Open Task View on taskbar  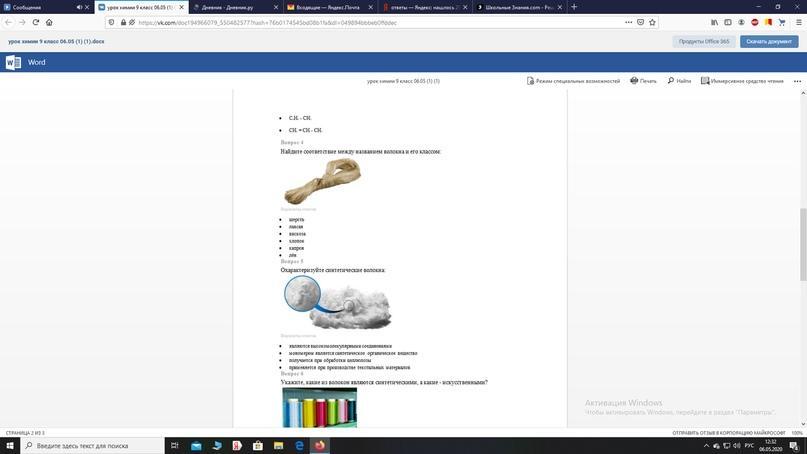pyautogui.click(x=174, y=446)
